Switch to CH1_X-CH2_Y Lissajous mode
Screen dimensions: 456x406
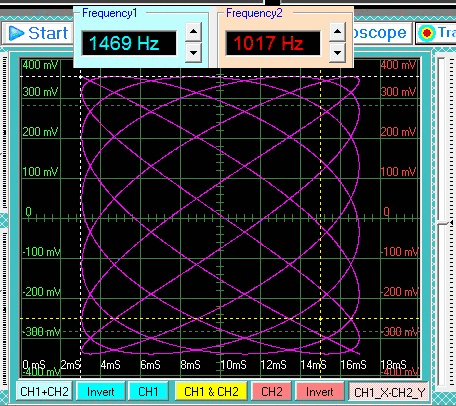tap(389, 392)
